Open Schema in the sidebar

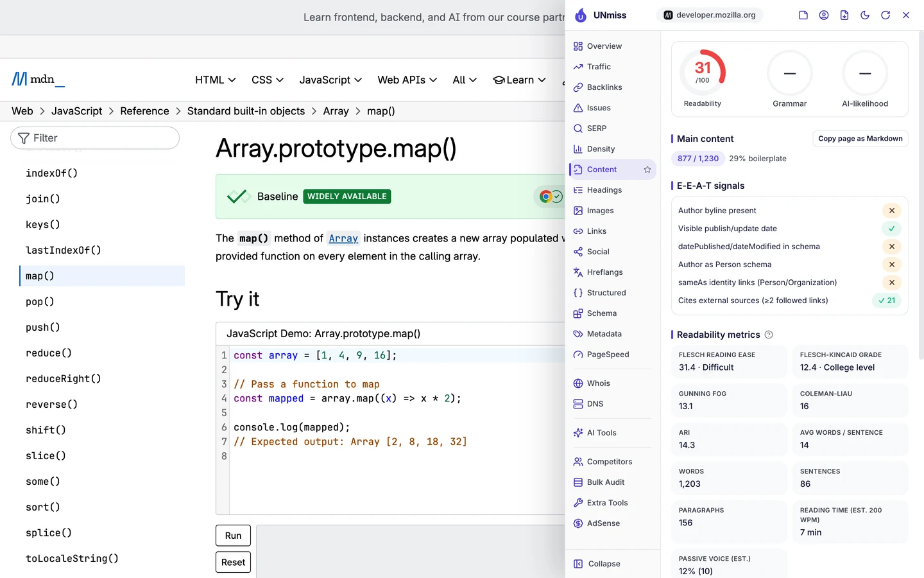point(612,313)
